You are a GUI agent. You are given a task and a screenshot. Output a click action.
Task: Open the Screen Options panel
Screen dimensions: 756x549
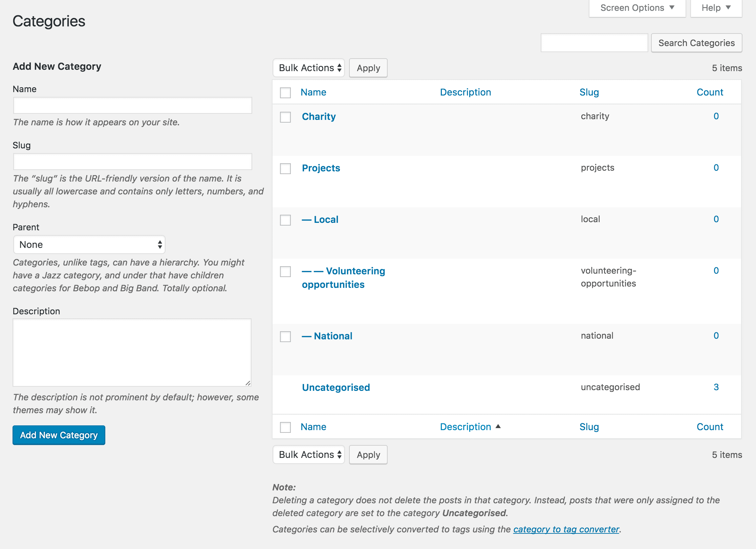(x=636, y=7)
